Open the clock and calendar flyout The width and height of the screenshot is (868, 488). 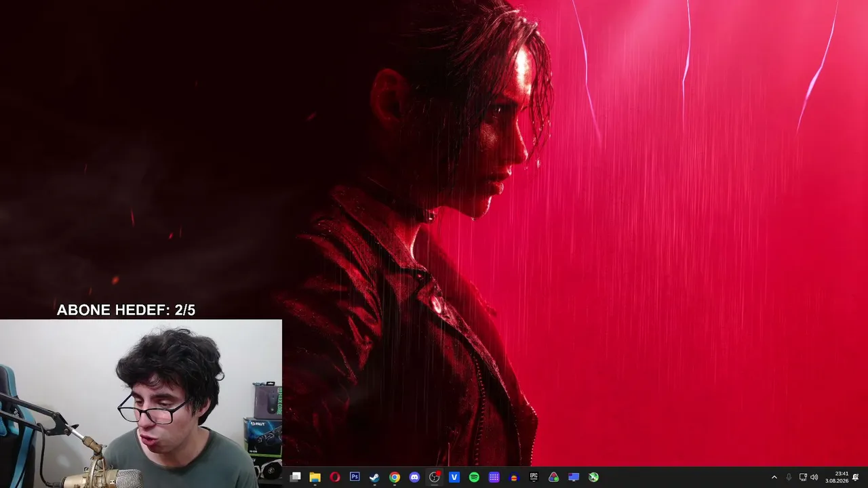click(837, 477)
